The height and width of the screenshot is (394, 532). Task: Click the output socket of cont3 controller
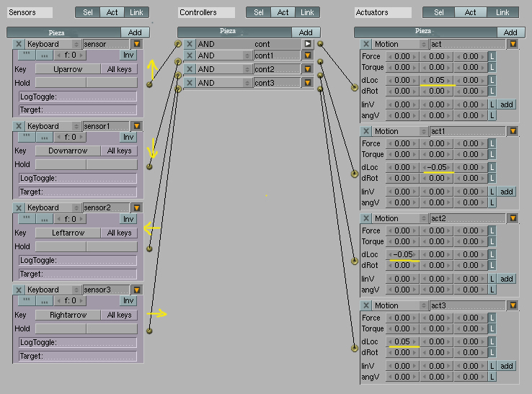tap(320, 89)
